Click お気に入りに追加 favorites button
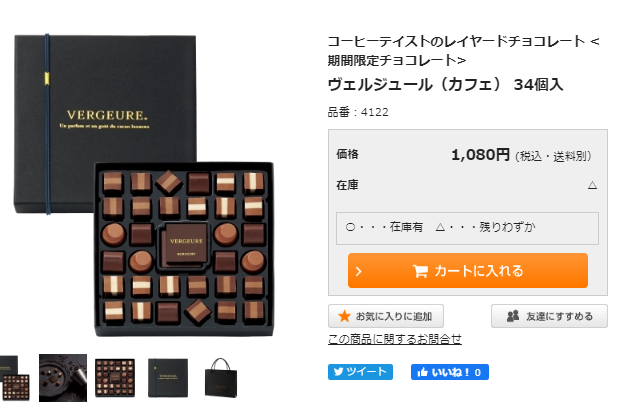 tap(386, 316)
